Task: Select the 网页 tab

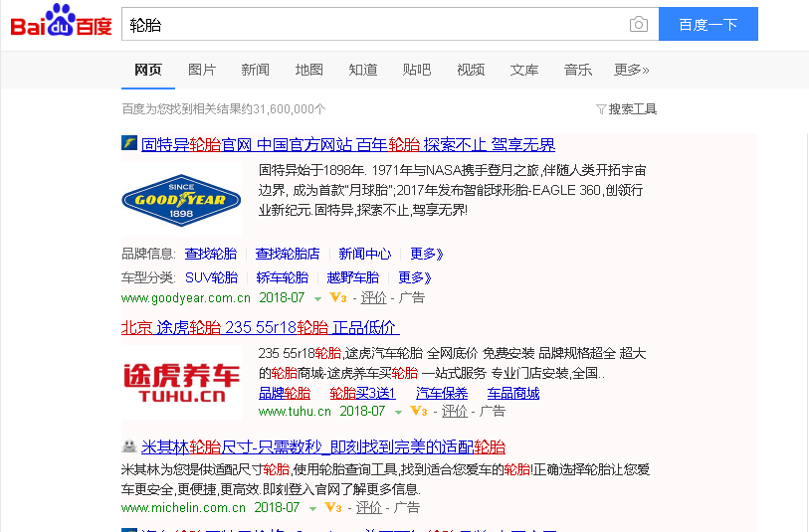Action: click(148, 70)
